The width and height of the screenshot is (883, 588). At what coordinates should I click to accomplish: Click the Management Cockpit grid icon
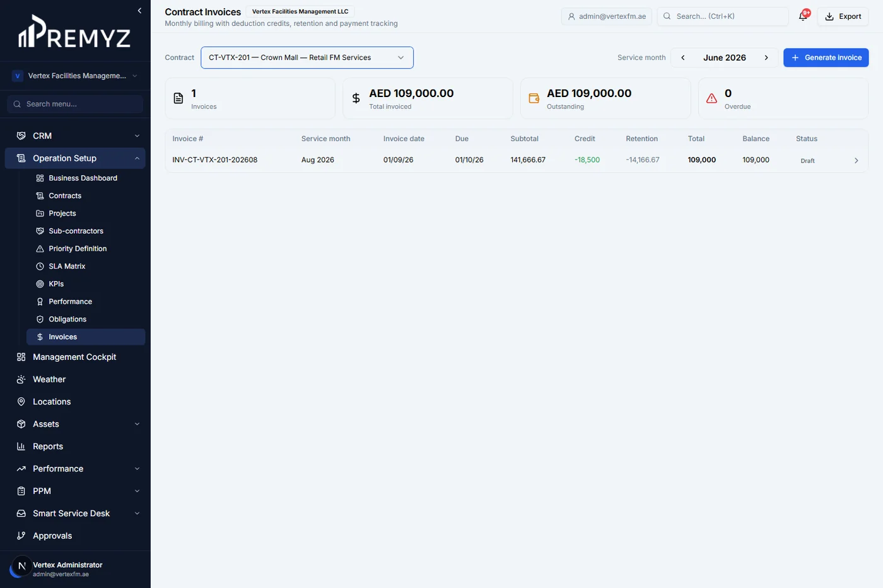pyautogui.click(x=21, y=357)
